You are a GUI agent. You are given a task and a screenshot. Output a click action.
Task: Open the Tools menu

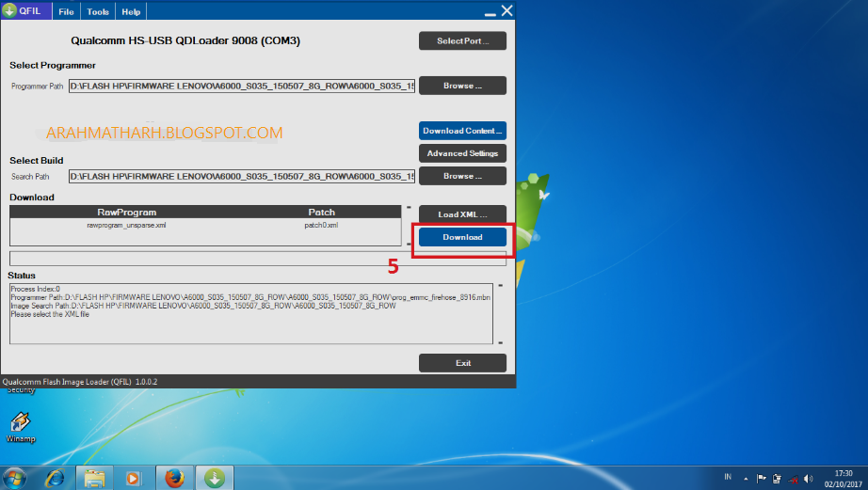coord(97,11)
